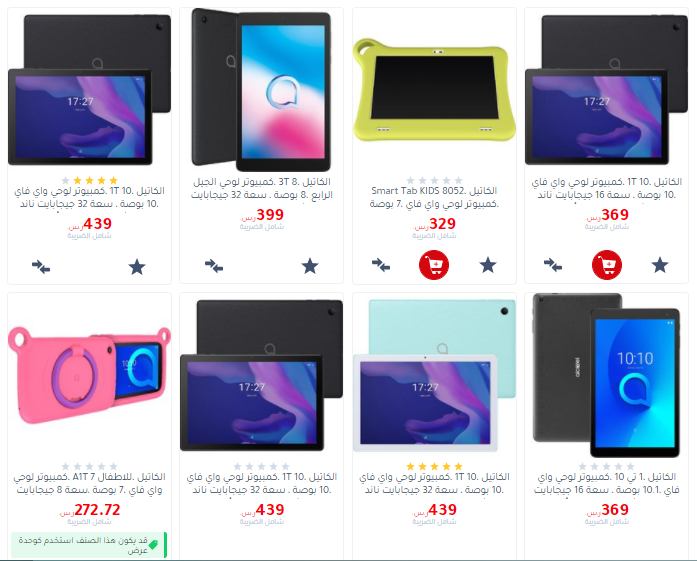Viewport: 697px width, 561px height.
Task: Click the Alcatel 3T 8 tablet image
Action: (262, 89)
